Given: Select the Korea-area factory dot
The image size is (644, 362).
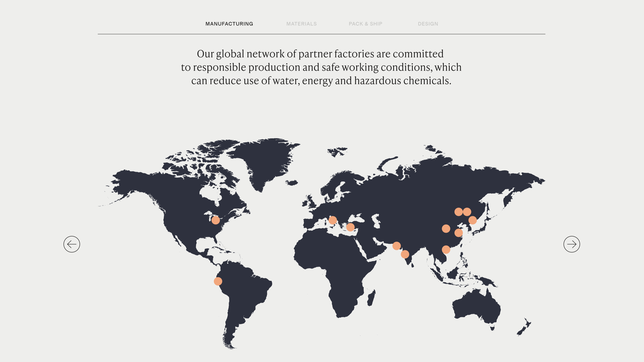Looking at the screenshot, I should point(473,220).
